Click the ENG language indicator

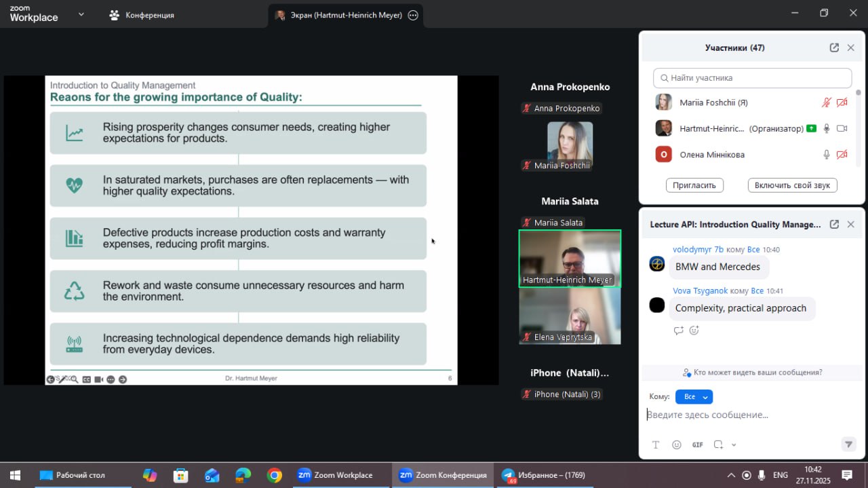click(x=781, y=475)
